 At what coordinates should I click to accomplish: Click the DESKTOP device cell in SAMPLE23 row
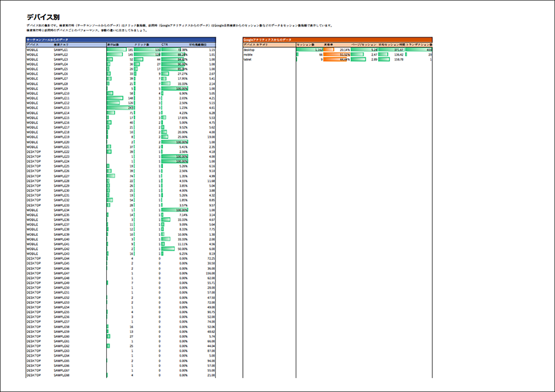pos(33,157)
